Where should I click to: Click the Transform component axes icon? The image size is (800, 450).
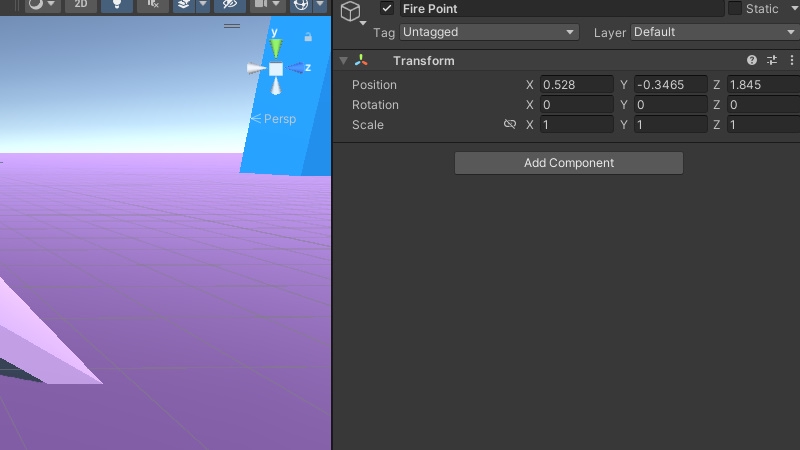(x=361, y=61)
